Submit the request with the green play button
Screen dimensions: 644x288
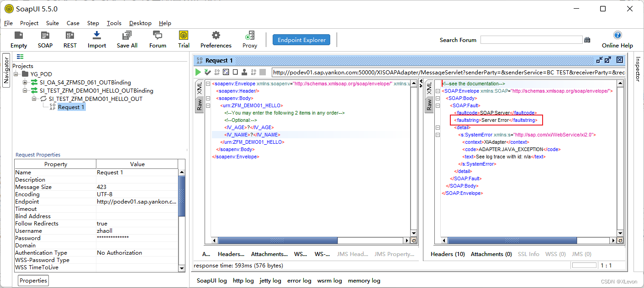click(198, 72)
